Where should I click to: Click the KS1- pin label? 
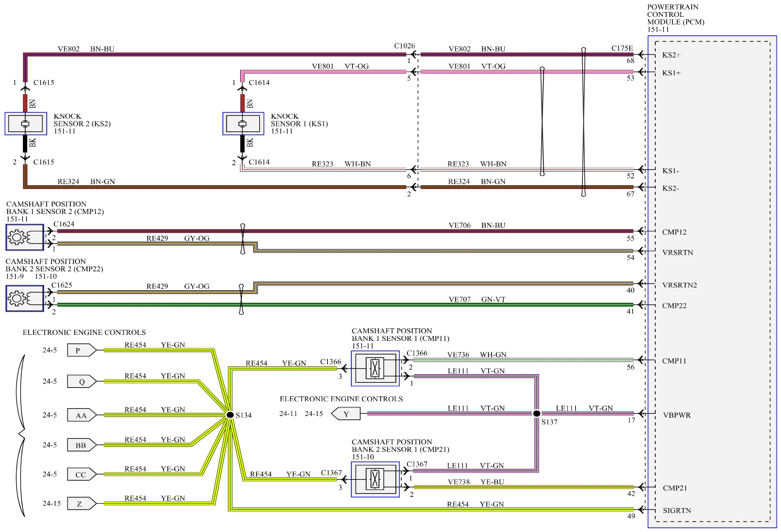670,171
